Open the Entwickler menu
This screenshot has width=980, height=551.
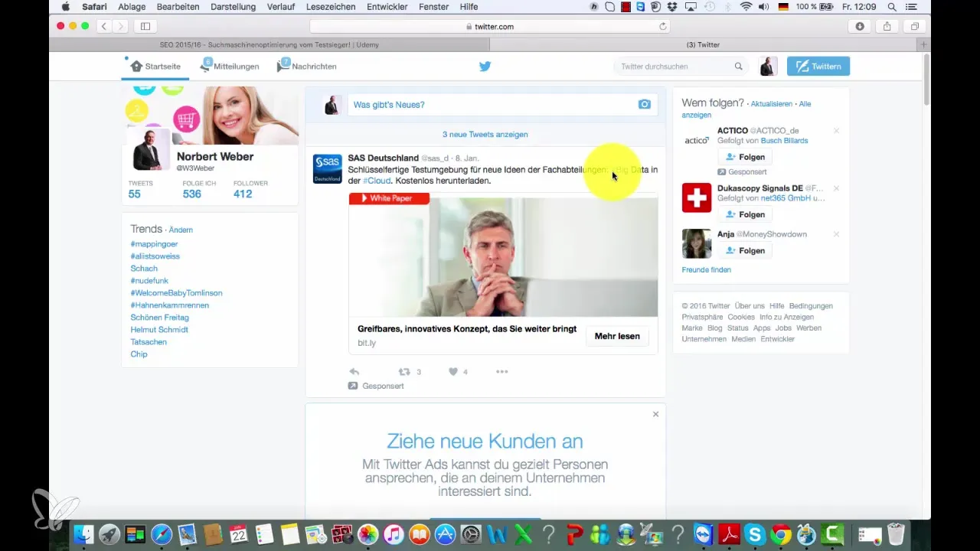388,6
